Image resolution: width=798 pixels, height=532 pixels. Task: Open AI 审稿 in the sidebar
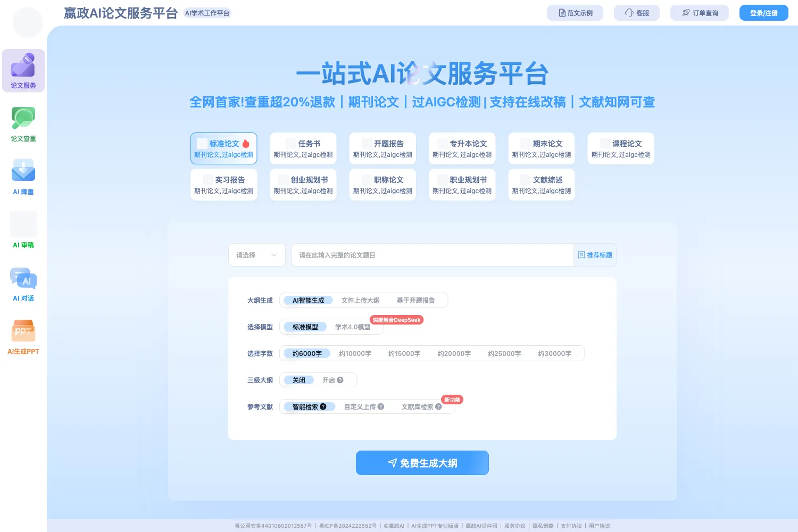pyautogui.click(x=23, y=230)
